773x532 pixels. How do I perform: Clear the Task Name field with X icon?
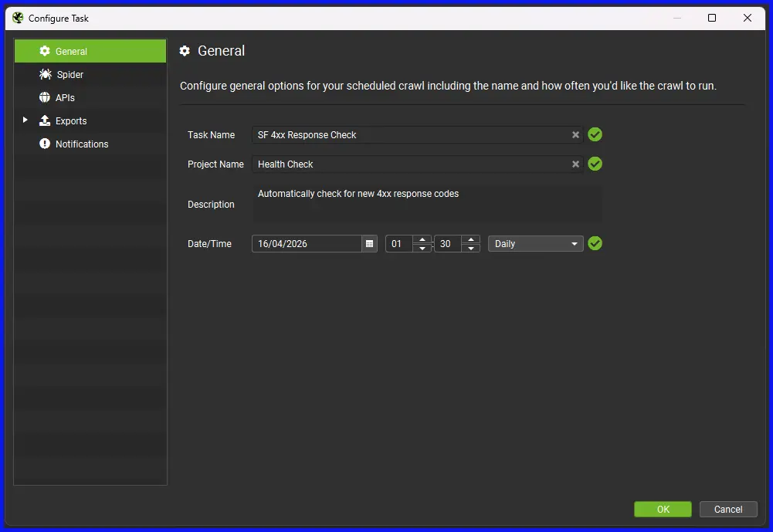[575, 134]
